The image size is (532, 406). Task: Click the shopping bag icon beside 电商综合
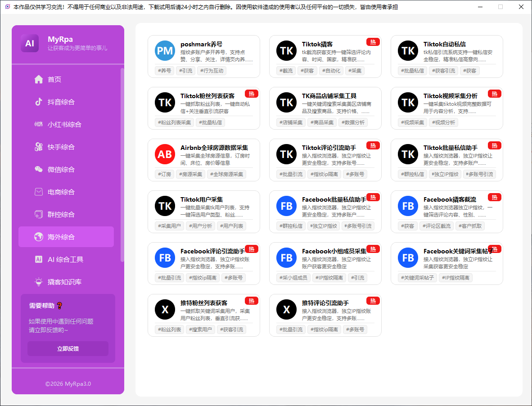point(39,192)
